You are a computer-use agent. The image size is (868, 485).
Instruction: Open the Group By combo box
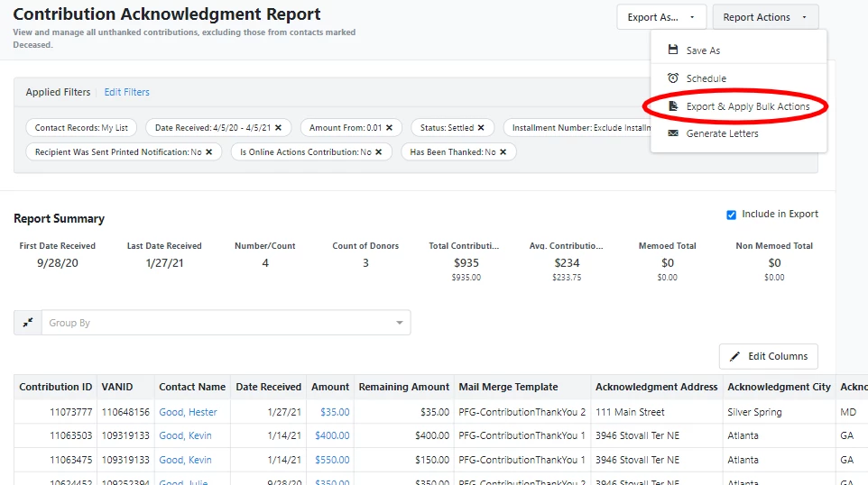(x=226, y=323)
